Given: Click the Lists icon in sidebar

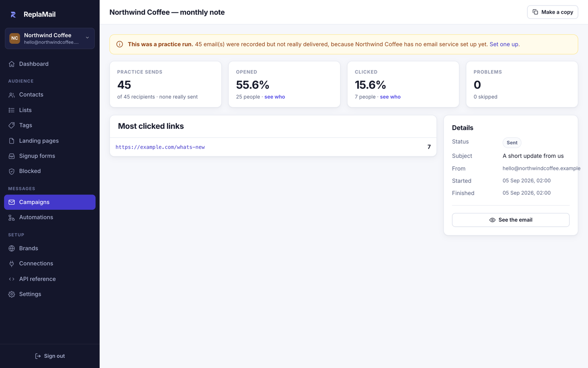Looking at the screenshot, I should click(12, 110).
